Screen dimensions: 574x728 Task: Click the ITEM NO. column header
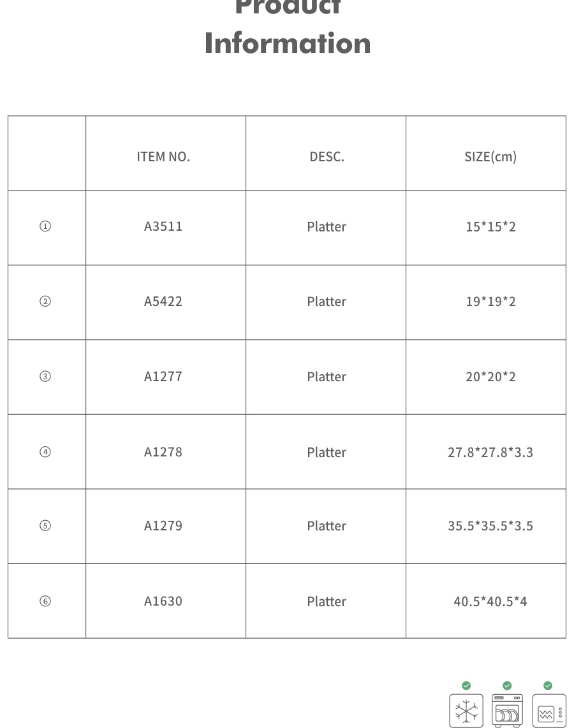163,157
